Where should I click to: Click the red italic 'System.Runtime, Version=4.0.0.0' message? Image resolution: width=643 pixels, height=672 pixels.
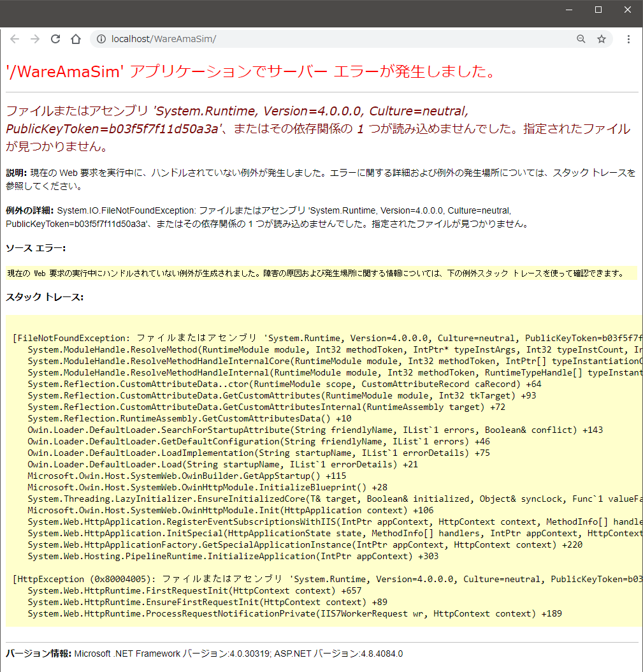coord(318,129)
